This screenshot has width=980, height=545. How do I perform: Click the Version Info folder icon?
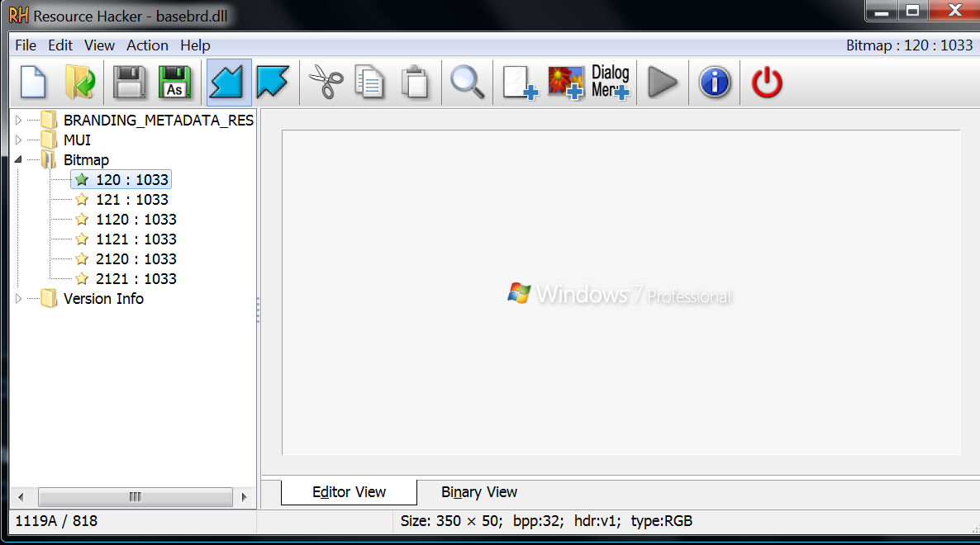click(x=49, y=298)
